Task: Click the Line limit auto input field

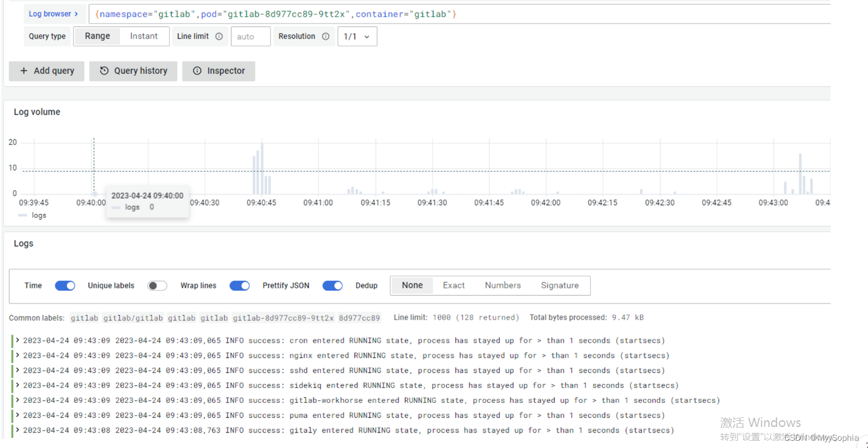Action: [251, 36]
